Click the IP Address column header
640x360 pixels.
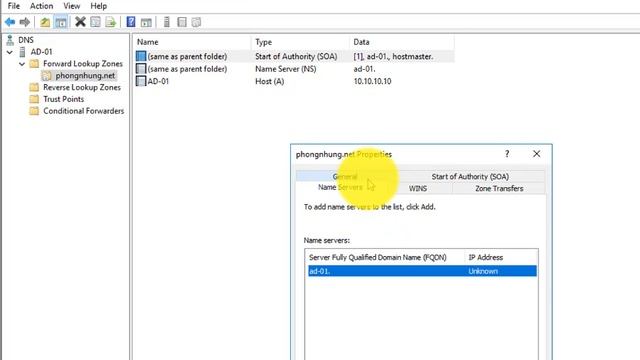click(501, 257)
